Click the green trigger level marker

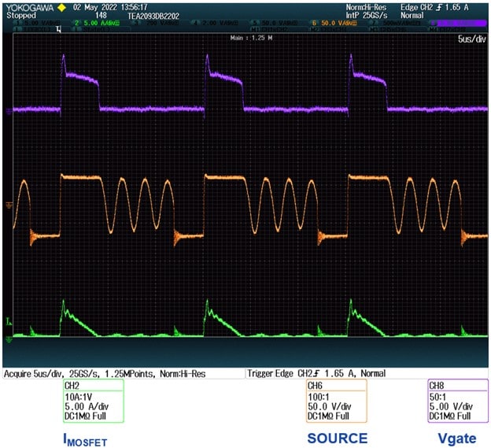point(9,321)
